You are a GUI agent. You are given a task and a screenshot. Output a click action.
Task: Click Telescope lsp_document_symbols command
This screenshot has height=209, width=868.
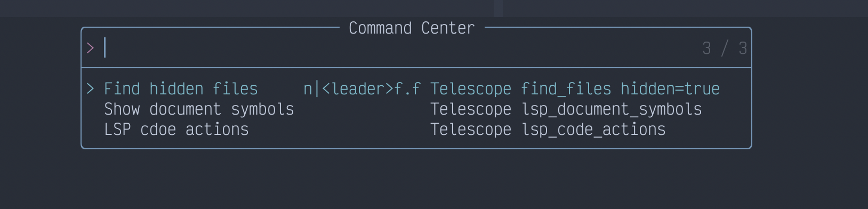[x=566, y=109]
